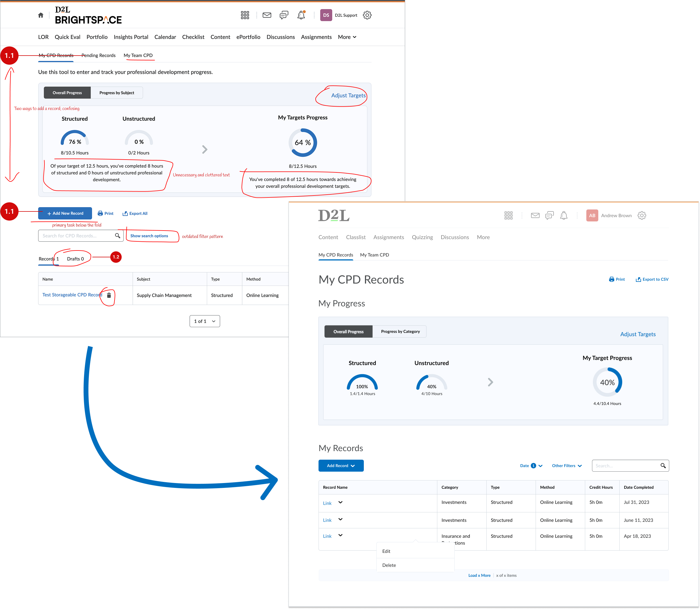
Task: Open the Other Filters dropdown
Action: tap(566, 466)
